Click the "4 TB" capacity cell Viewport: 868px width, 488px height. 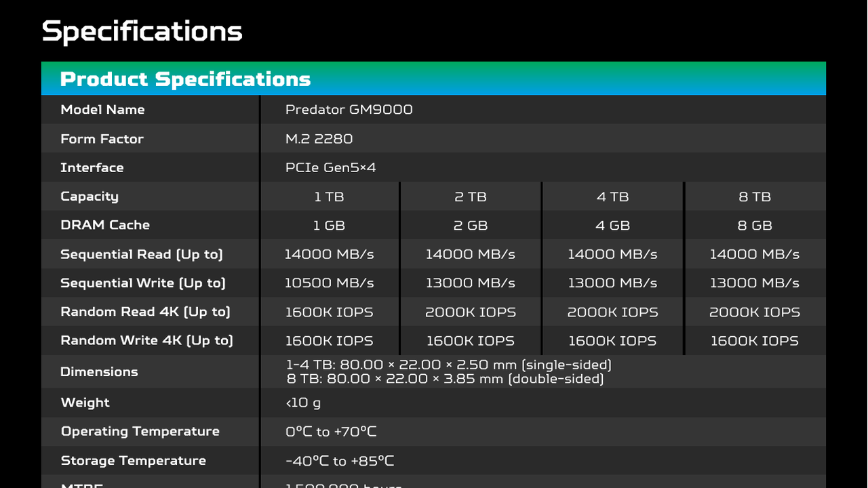(x=613, y=197)
